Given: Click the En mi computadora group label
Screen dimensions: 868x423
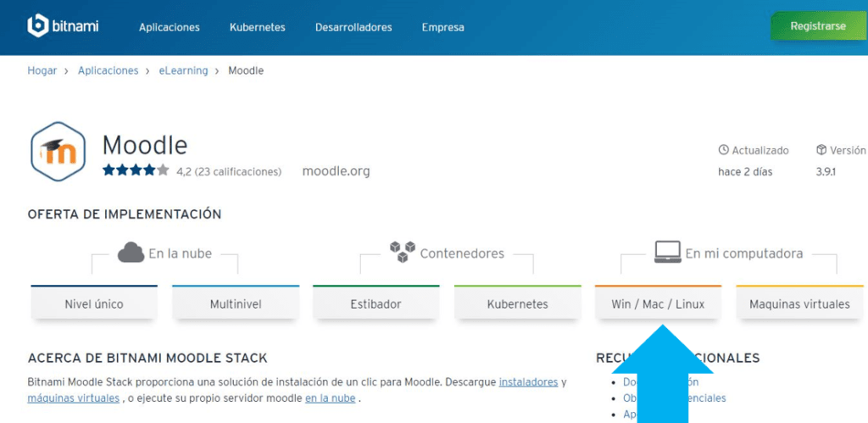Looking at the screenshot, I should [x=744, y=253].
